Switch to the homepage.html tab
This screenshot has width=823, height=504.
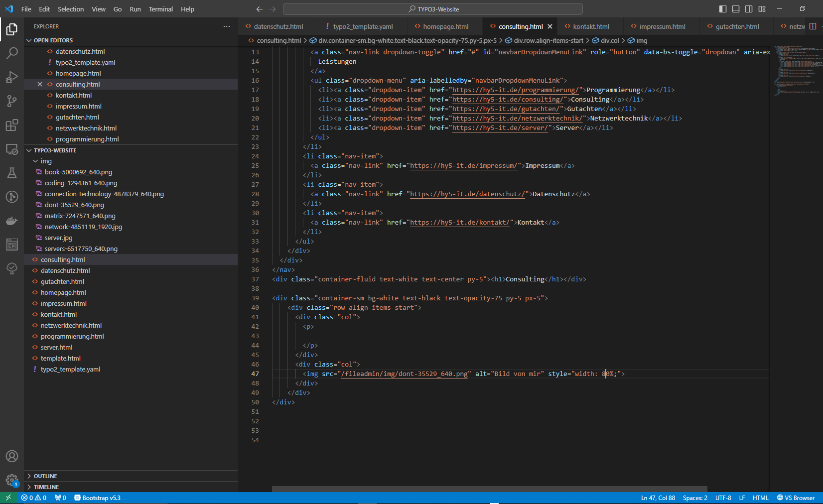pyautogui.click(x=445, y=26)
